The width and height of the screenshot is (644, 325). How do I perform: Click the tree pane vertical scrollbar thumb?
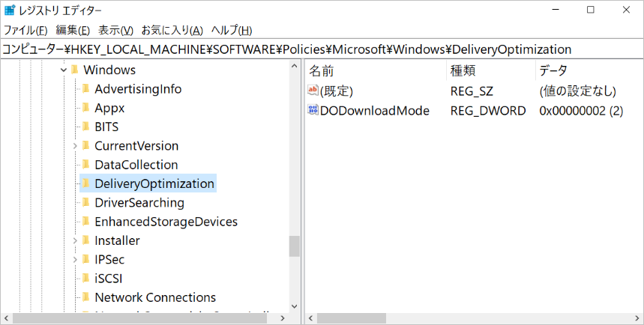[294, 246]
